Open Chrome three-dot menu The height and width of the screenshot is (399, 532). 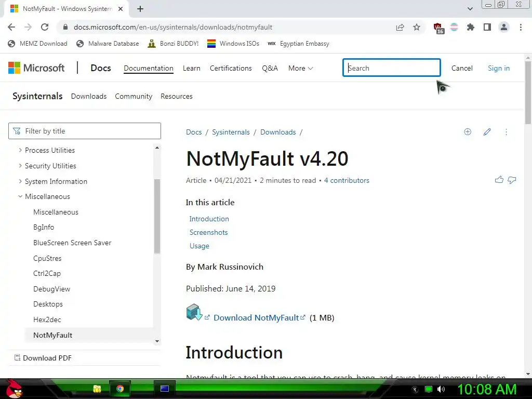coord(521,27)
